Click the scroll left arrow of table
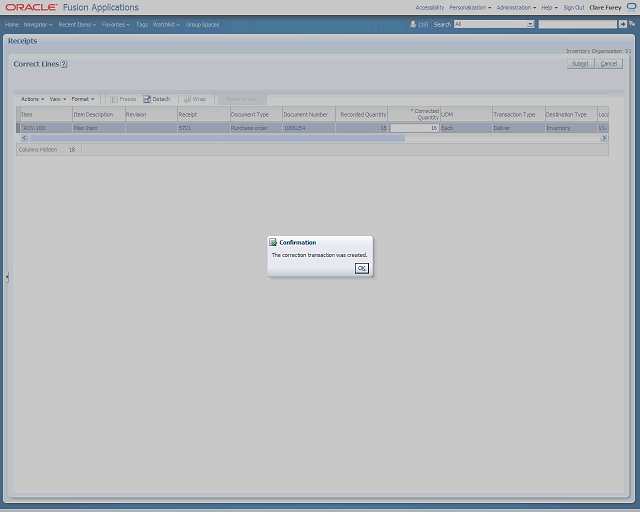640x512 pixels. (x=24, y=138)
